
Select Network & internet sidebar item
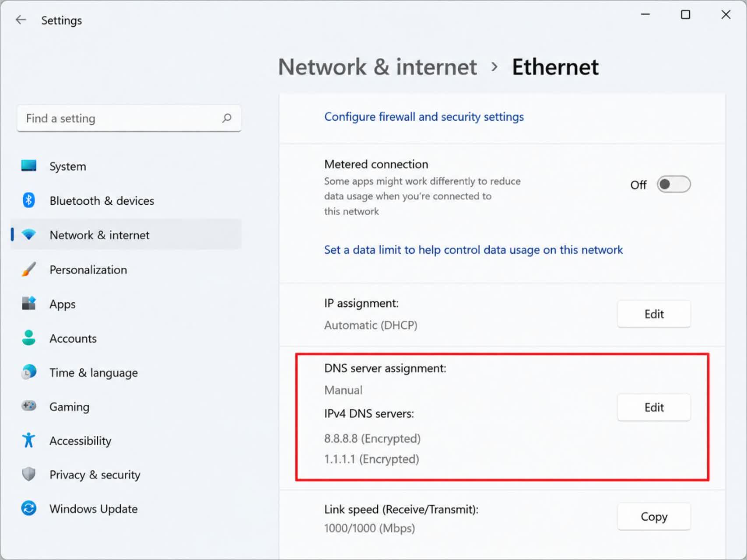tap(126, 235)
